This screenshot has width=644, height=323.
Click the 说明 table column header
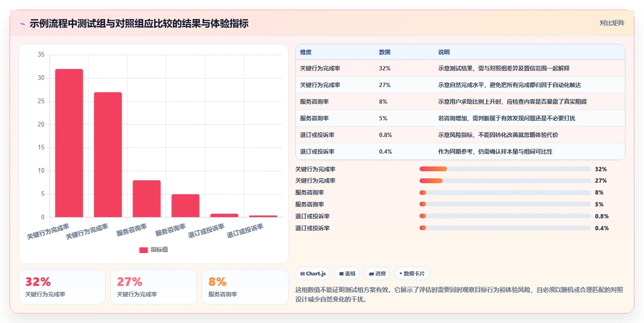444,52
